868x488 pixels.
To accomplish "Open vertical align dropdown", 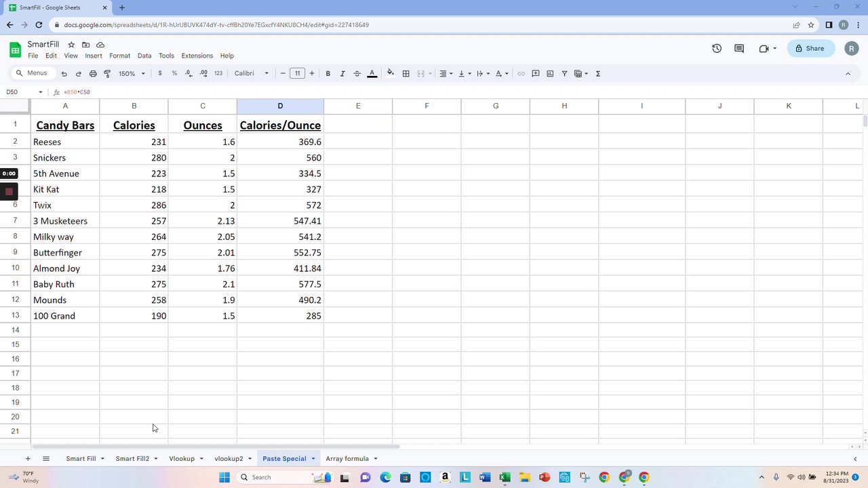I will (464, 73).
